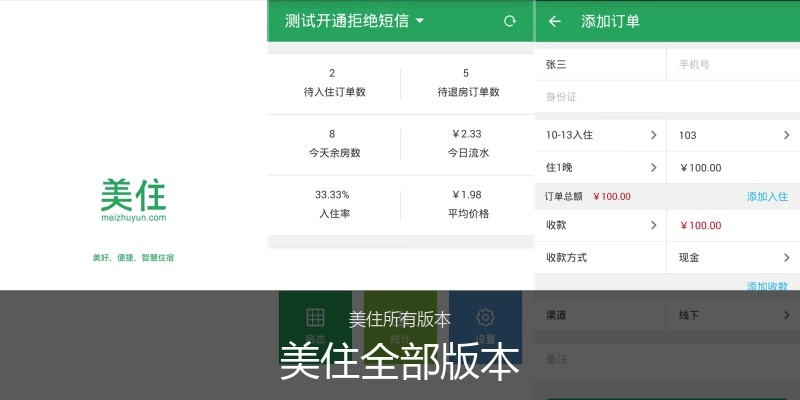Image resolution: width=800 pixels, height=400 pixels.
Task: Click the slogan 美好、便捷、智慧住宿
Action: pyautogui.click(x=133, y=258)
